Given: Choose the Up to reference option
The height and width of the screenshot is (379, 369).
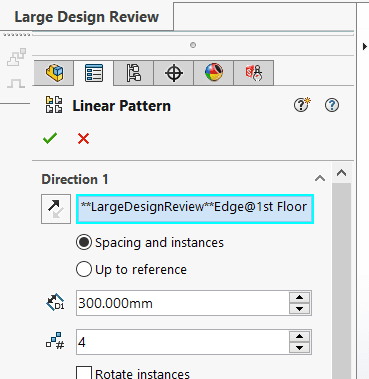Looking at the screenshot, I should click(x=131, y=269).
